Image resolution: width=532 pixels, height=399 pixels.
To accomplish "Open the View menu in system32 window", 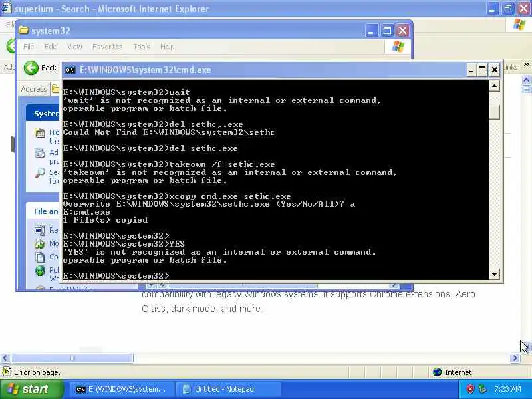I will point(74,47).
